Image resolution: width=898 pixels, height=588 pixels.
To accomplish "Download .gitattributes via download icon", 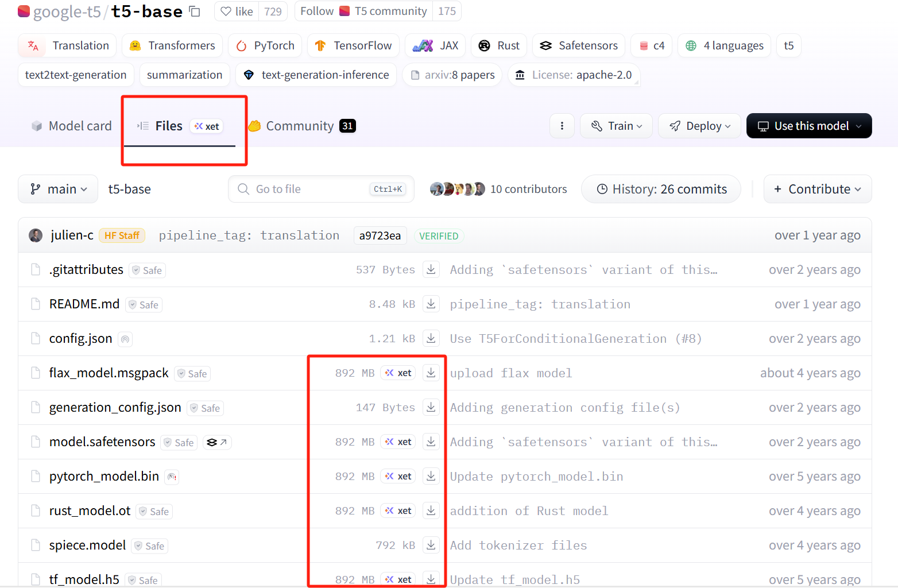I will click(431, 269).
